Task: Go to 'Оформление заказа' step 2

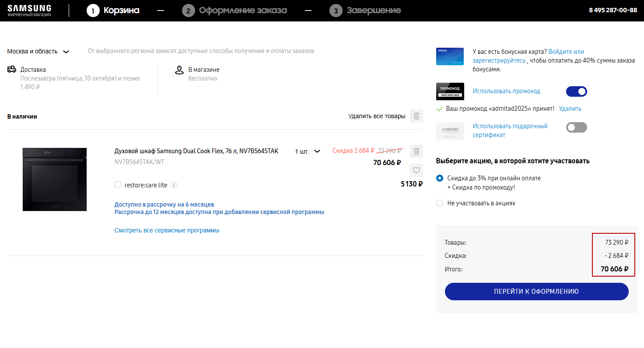Action: tap(235, 11)
